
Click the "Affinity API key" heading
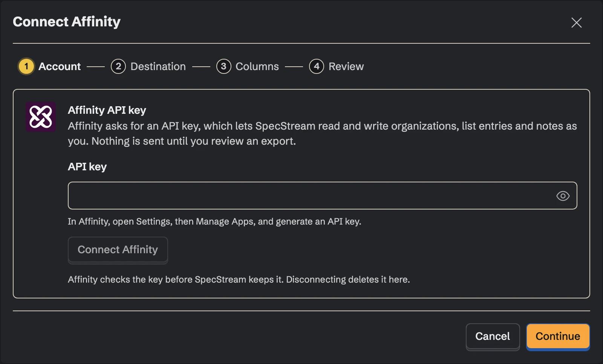[107, 110]
